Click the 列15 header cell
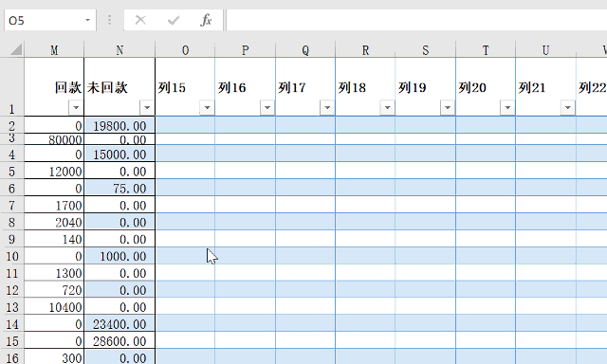The width and height of the screenshot is (607, 364). point(186,86)
